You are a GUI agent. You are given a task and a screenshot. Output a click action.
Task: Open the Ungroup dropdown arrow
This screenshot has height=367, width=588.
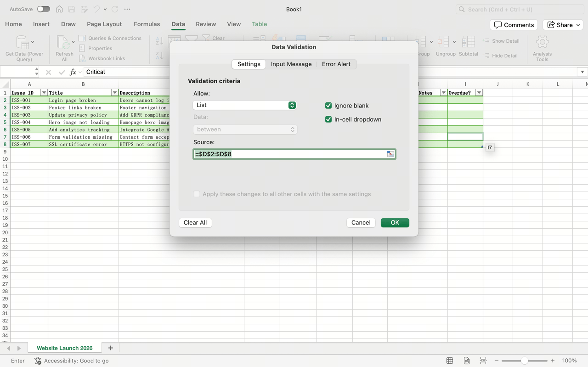pyautogui.click(x=454, y=42)
